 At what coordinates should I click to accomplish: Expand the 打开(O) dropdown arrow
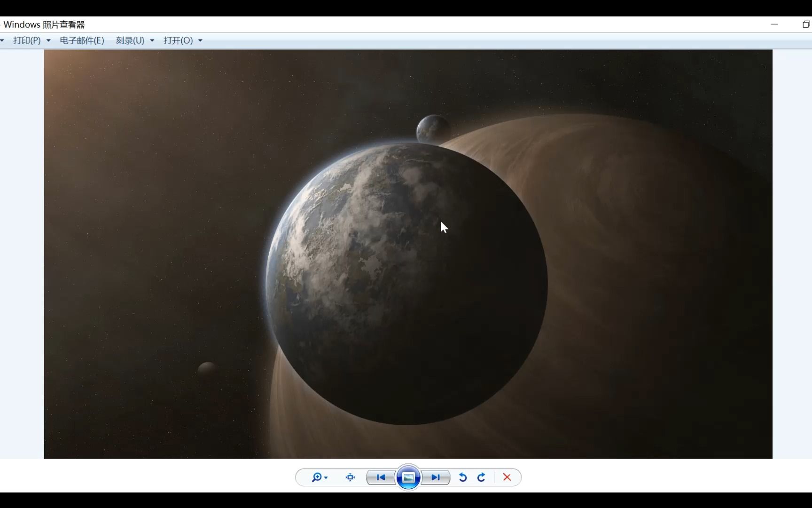pyautogui.click(x=200, y=40)
